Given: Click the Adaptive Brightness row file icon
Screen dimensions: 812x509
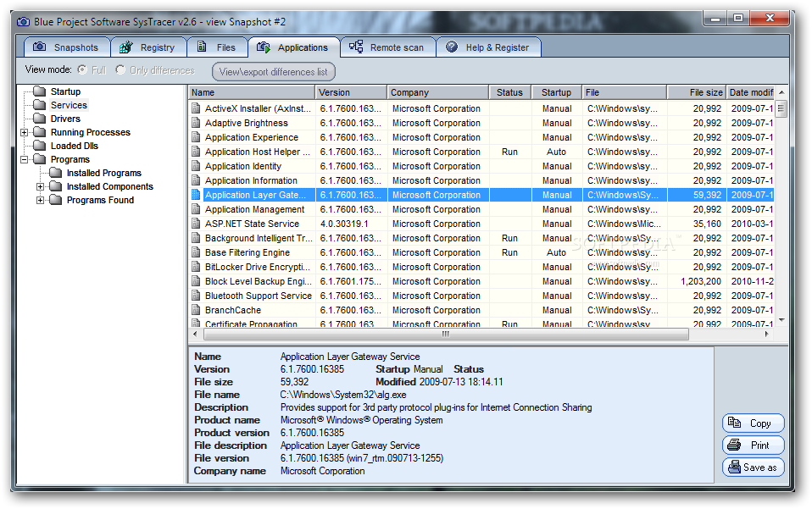Looking at the screenshot, I should click(x=196, y=123).
